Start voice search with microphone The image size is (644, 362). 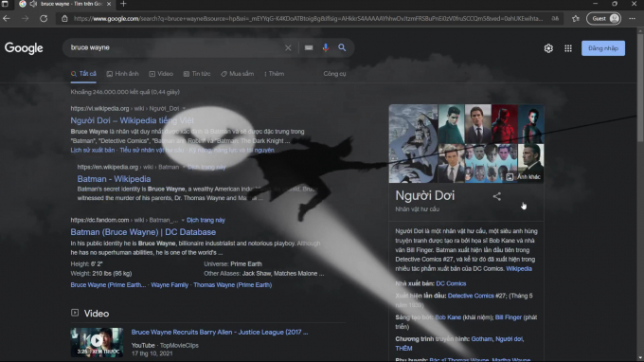pyautogui.click(x=325, y=47)
